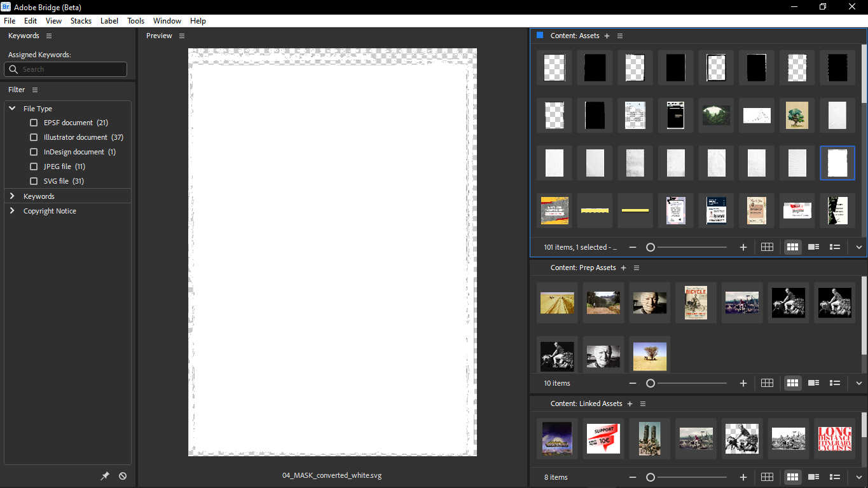Open the Tools menu
The height and width of the screenshot is (488, 868).
[135, 20]
